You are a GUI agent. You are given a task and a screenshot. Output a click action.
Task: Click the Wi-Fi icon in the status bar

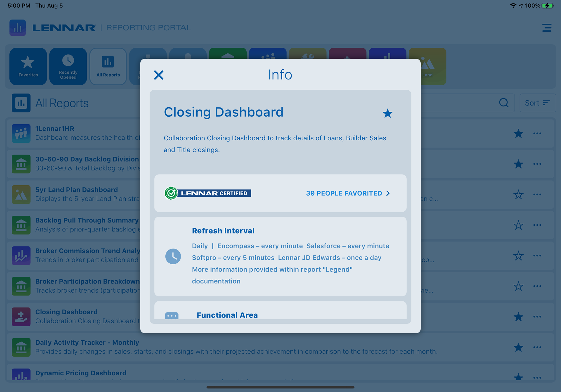[x=513, y=6]
